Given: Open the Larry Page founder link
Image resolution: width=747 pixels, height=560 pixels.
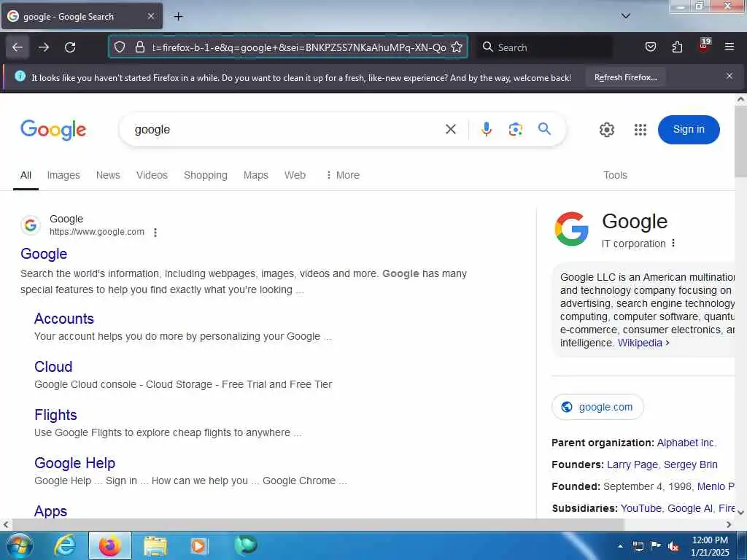Looking at the screenshot, I should click(x=632, y=464).
